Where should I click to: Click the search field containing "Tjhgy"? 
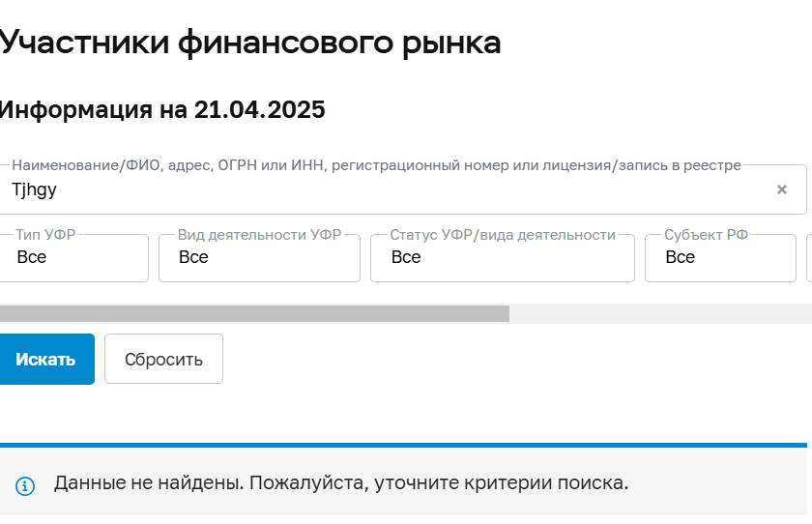pyautogui.click(x=387, y=190)
